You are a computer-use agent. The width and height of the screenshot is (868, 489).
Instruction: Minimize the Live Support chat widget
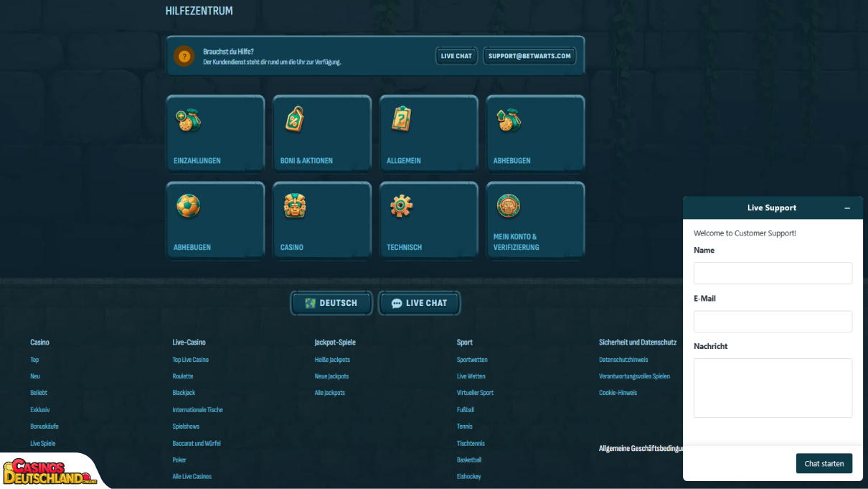point(847,208)
